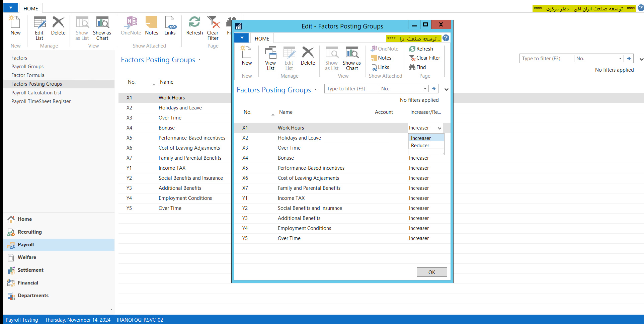This screenshot has width=644, height=324.
Task: Click Find in Edit dialog ribbon
Action: 417,67
